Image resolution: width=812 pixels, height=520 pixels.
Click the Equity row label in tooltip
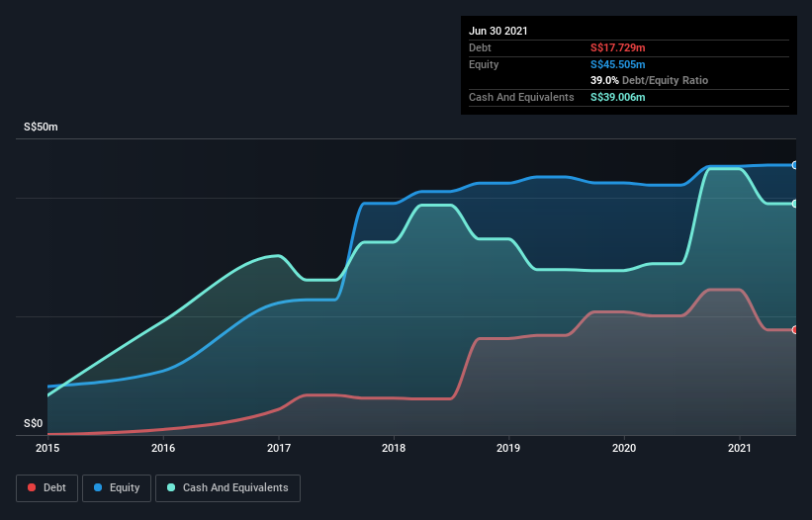484,64
